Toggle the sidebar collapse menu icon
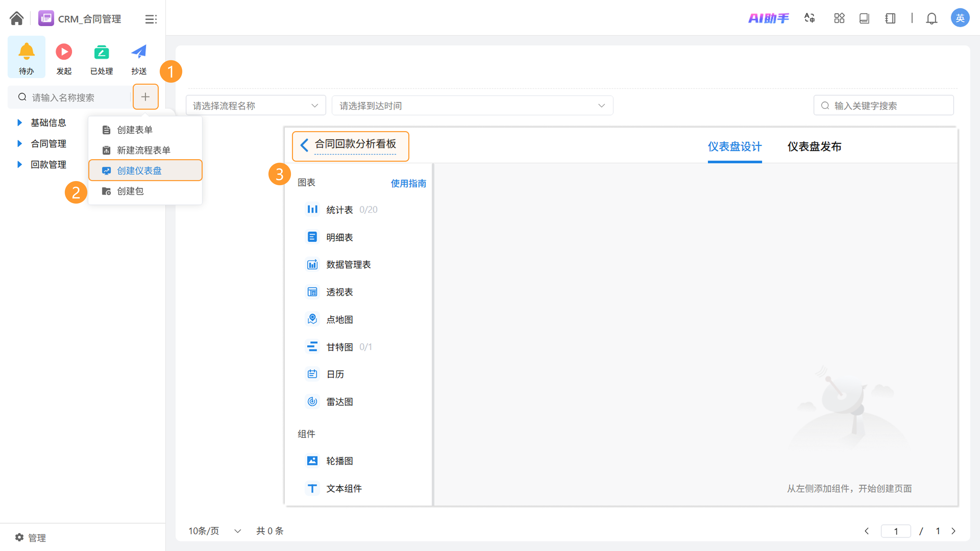980x551 pixels. [x=151, y=19]
